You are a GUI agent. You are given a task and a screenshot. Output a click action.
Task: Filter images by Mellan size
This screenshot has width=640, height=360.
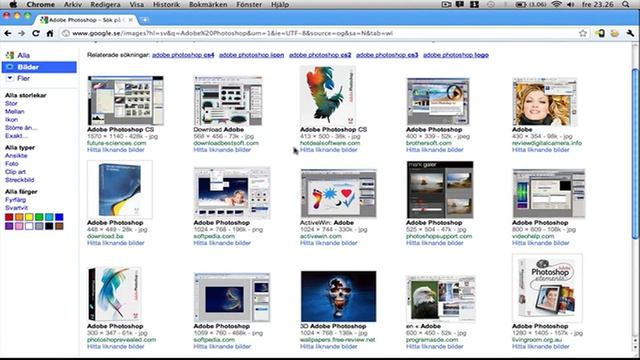[x=15, y=111]
